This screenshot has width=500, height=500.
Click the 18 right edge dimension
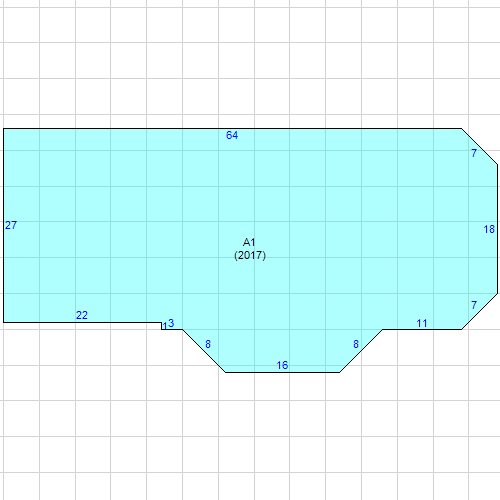(x=489, y=229)
